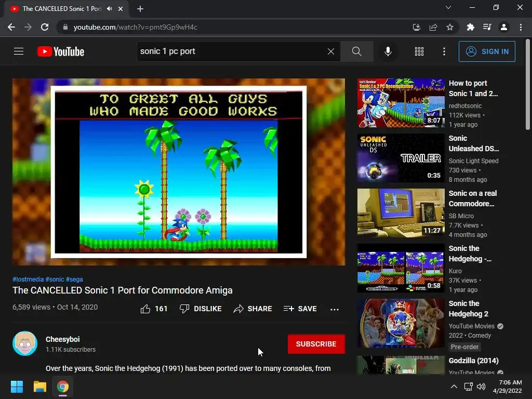Start voice search with microphone icon
This screenshot has height=399, width=532.
click(388, 51)
